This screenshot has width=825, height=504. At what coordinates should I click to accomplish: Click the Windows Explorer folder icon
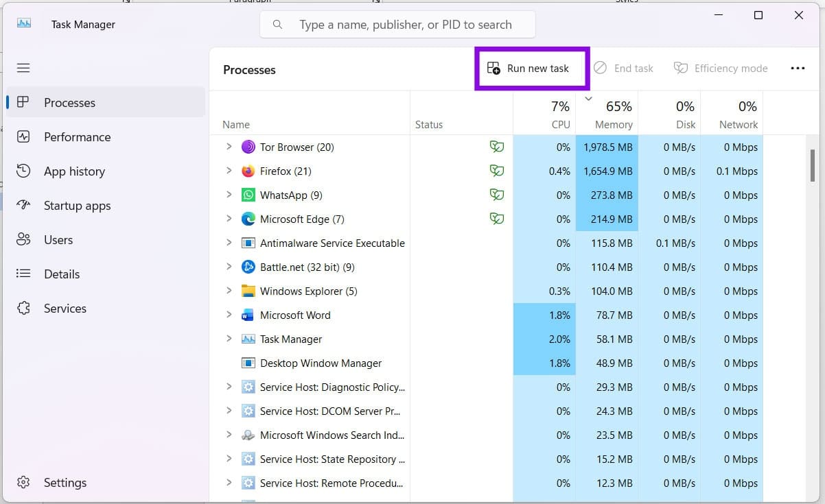[248, 291]
